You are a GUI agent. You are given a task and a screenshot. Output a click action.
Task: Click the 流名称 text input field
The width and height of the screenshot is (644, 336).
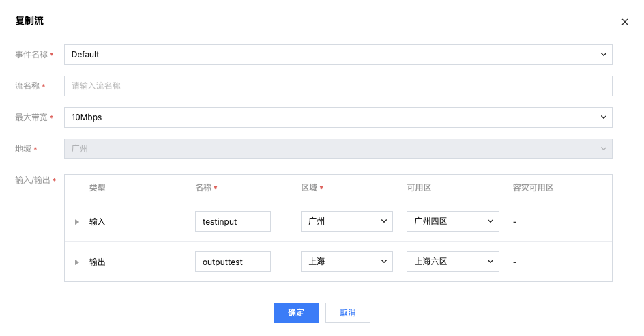(338, 86)
